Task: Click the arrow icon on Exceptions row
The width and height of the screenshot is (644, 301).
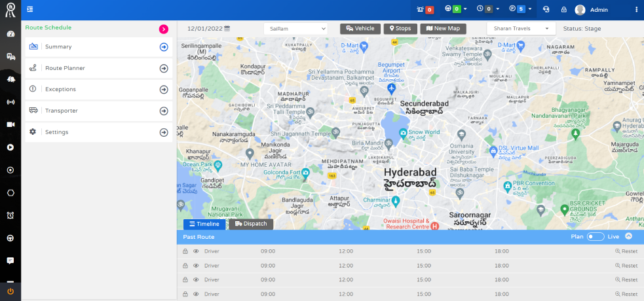Action: point(164,90)
